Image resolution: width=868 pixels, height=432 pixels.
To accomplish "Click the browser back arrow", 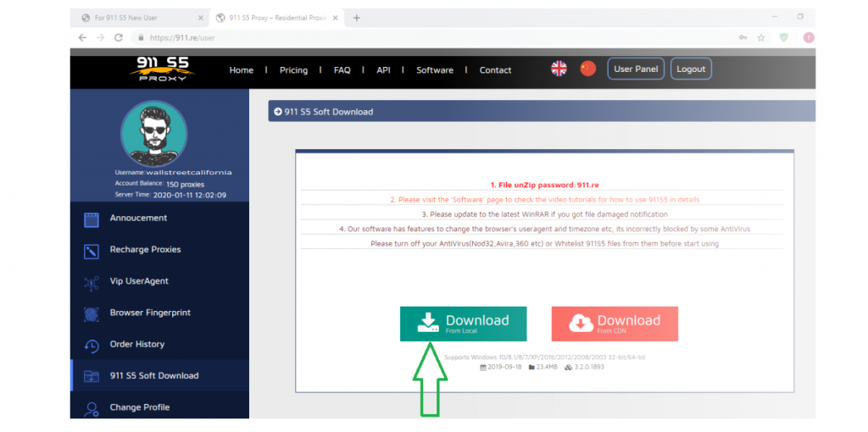I will point(82,37).
